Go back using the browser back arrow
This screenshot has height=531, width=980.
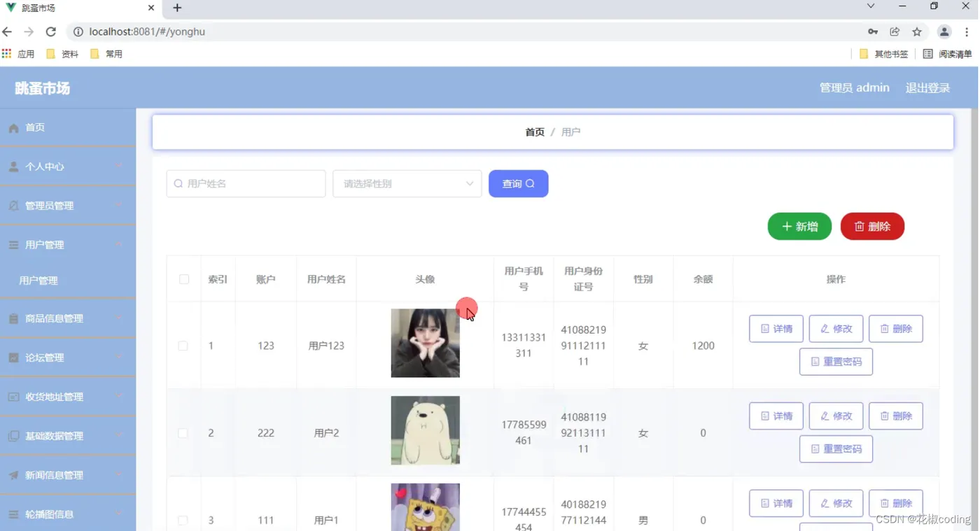pos(8,31)
